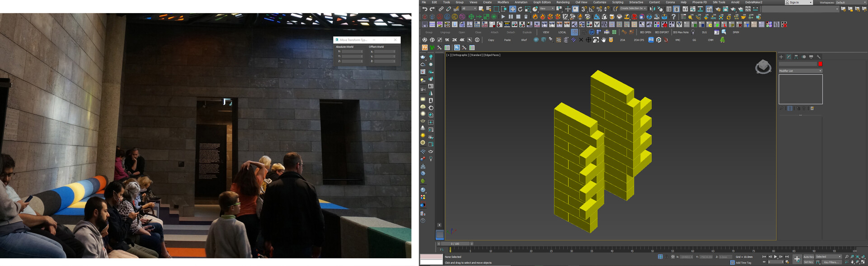Open the Modifiers menu
Image resolution: width=868 pixels, height=266 pixels.
pyautogui.click(x=503, y=2)
